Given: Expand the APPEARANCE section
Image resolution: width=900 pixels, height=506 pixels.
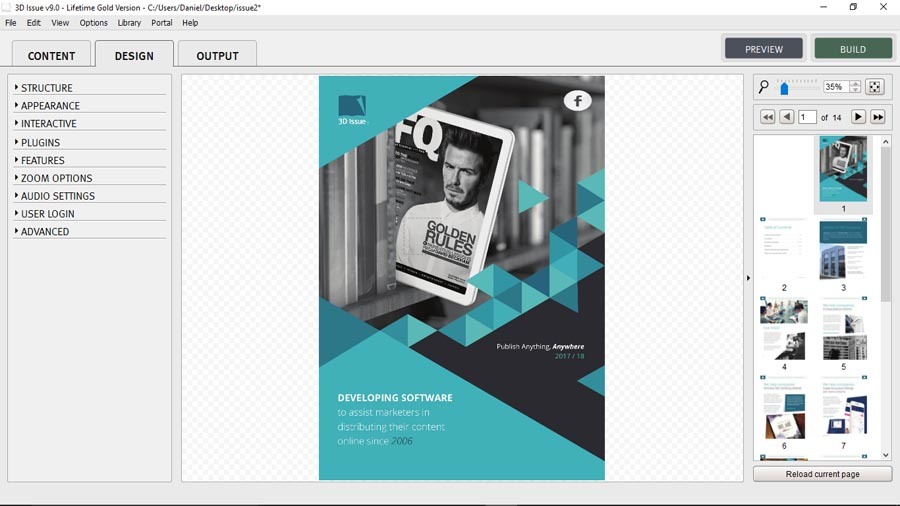Looking at the screenshot, I should point(50,106).
